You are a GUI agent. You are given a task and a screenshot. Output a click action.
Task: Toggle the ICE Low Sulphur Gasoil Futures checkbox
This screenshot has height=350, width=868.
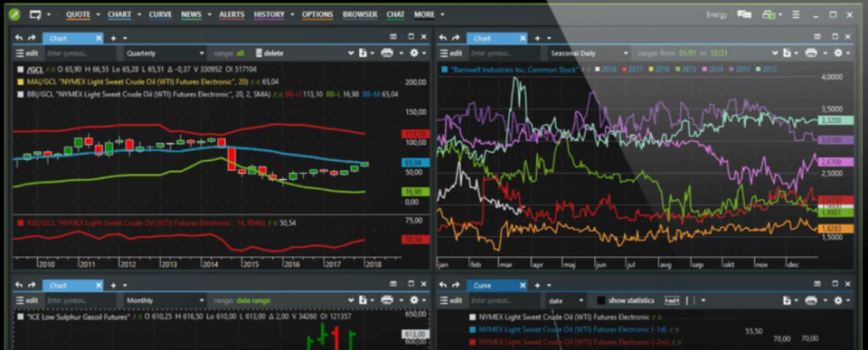21,317
